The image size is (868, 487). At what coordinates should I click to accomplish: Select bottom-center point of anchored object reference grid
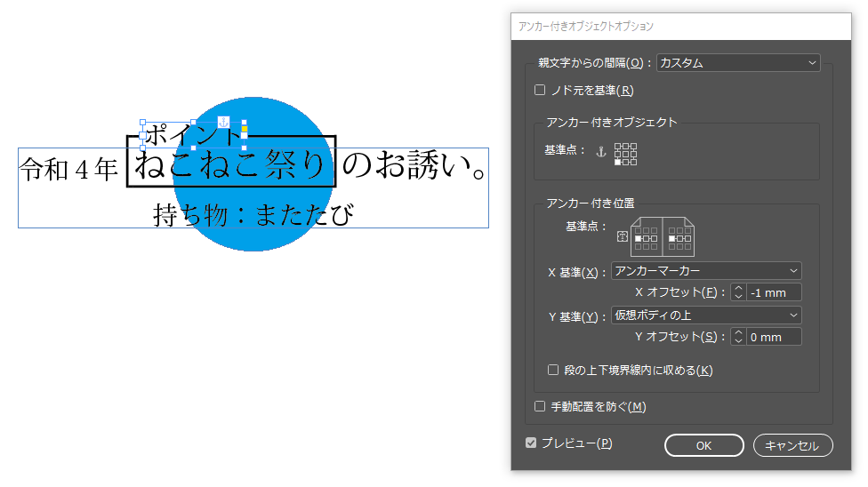click(625, 162)
